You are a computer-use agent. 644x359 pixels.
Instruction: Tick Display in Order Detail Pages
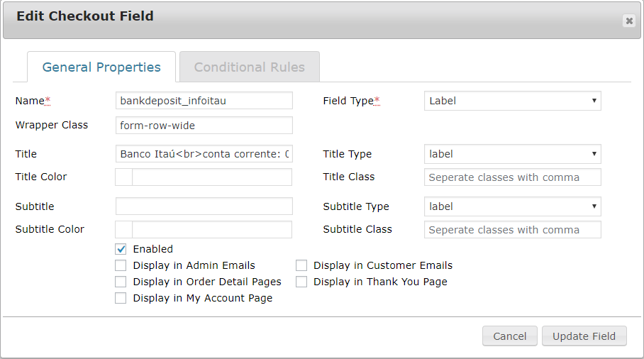point(121,282)
